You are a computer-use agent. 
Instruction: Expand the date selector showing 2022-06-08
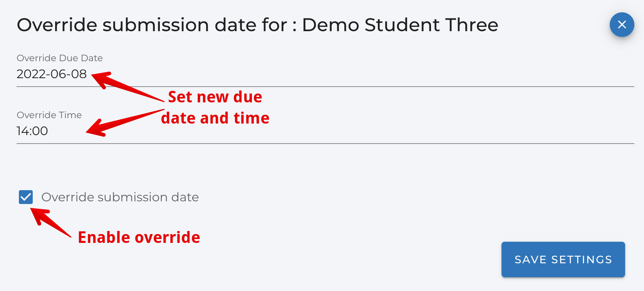pyautogui.click(x=51, y=74)
